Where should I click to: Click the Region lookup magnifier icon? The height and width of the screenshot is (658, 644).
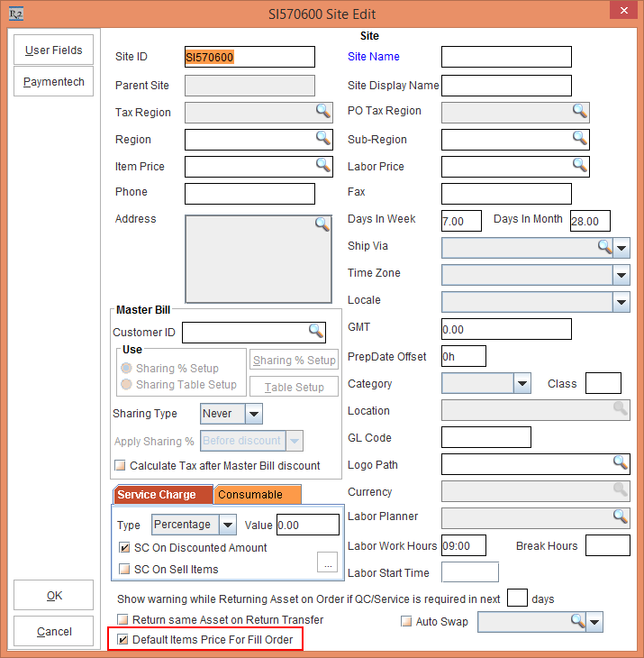[322, 138]
